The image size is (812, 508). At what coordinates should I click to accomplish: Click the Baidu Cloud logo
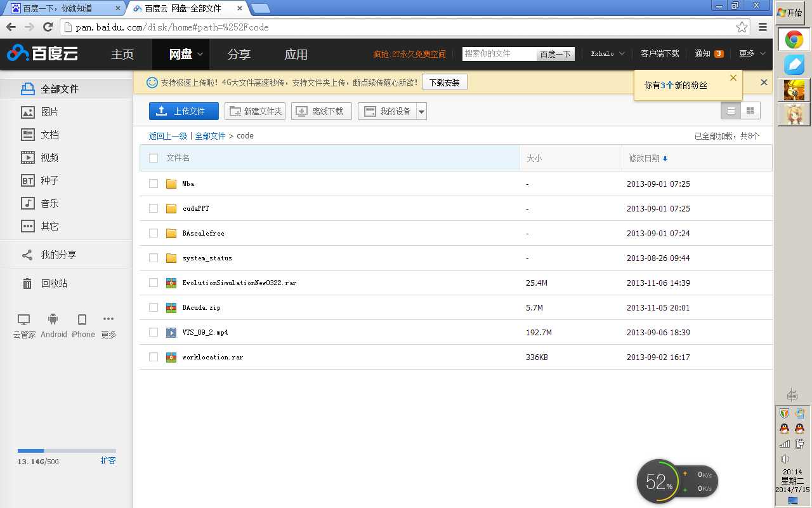[x=43, y=53]
